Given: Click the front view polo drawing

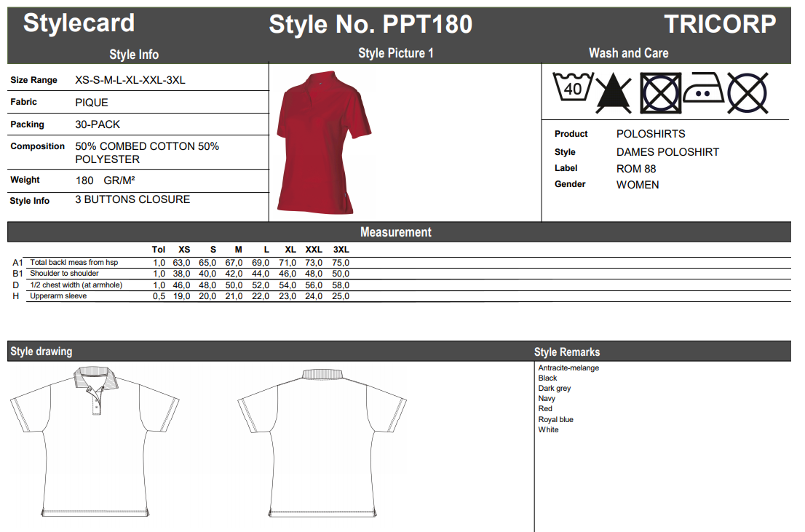Looking at the screenshot, I should (95, 441).
